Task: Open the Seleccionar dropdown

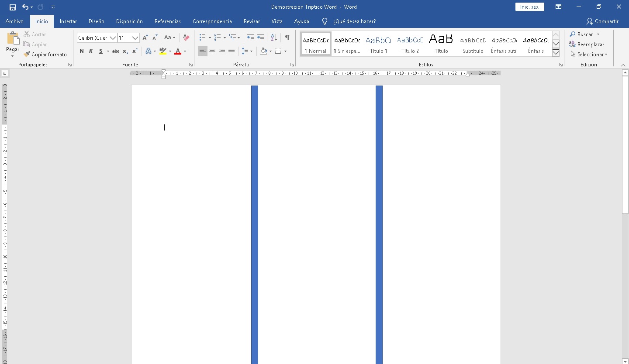Action: (x=589, y=55)
